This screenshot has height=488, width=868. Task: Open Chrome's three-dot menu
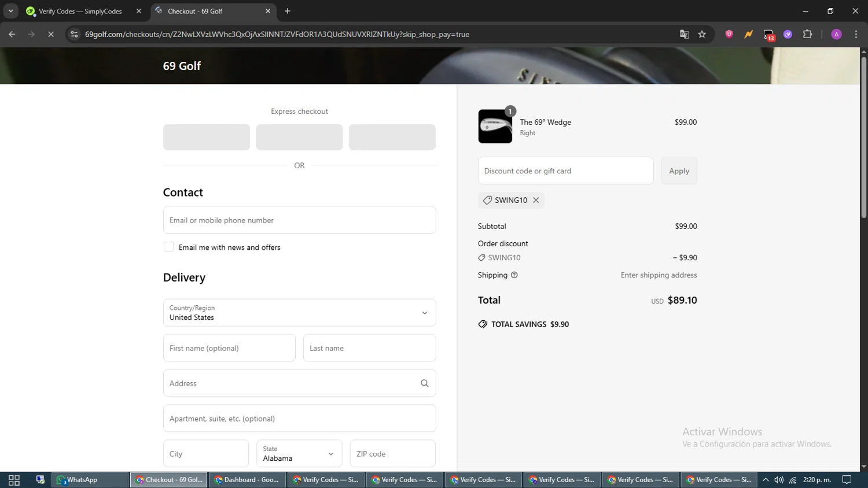click(x=856, y=34)
